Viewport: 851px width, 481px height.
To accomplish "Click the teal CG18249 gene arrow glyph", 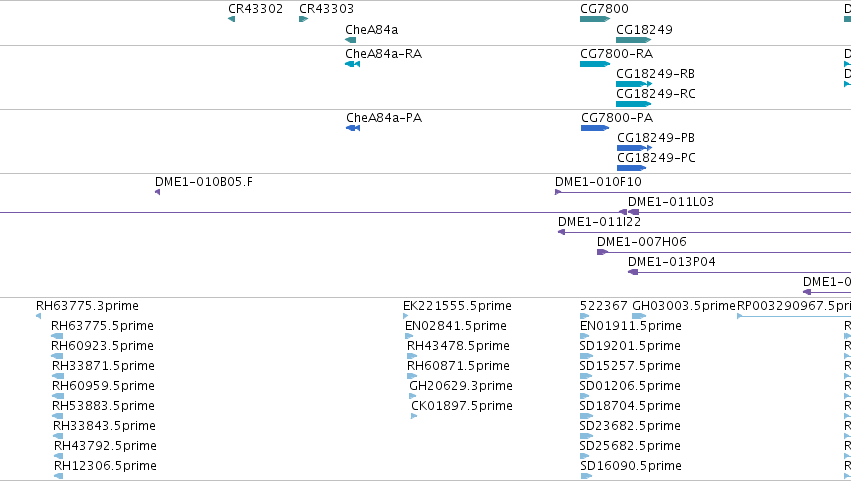I will coord(633,40).
